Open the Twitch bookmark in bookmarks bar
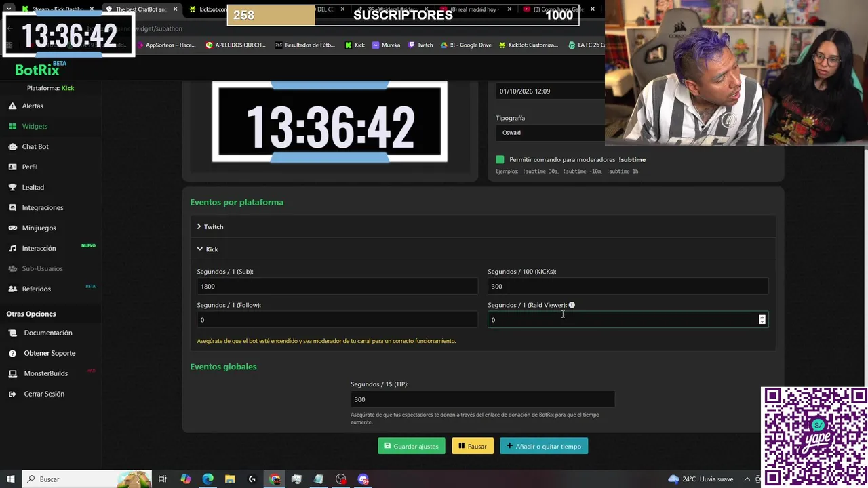Screen dimensions: 868x488 click(420, 45)
